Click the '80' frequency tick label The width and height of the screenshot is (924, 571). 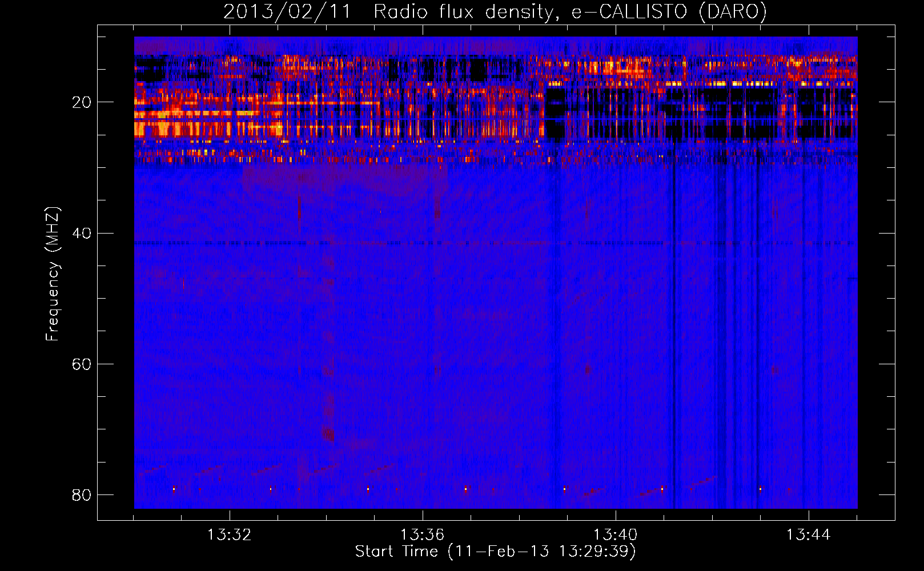[x=82, y=494]
